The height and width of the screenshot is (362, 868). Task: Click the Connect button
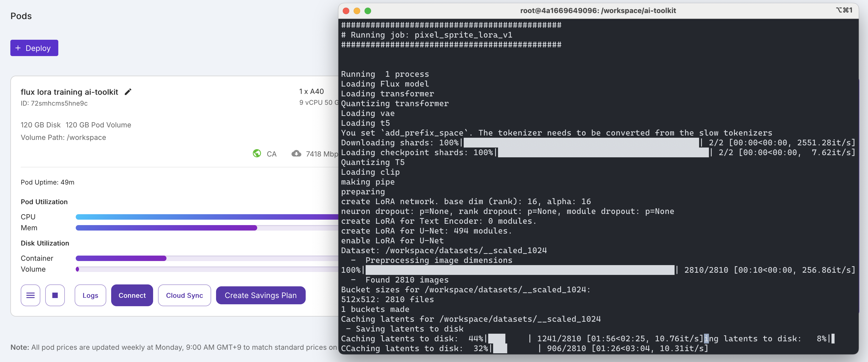pyautogui.click(x=132, y=295)
